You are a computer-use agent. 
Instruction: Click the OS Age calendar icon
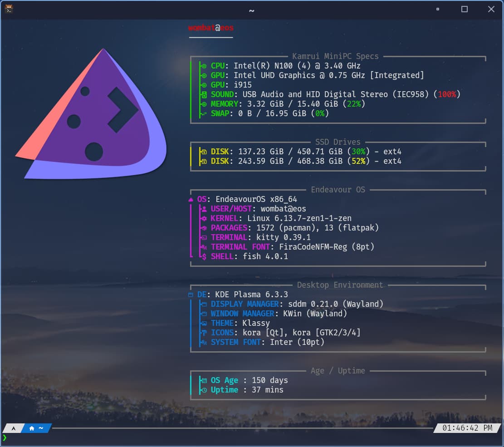pyautogui.click(x=204, y=381)
